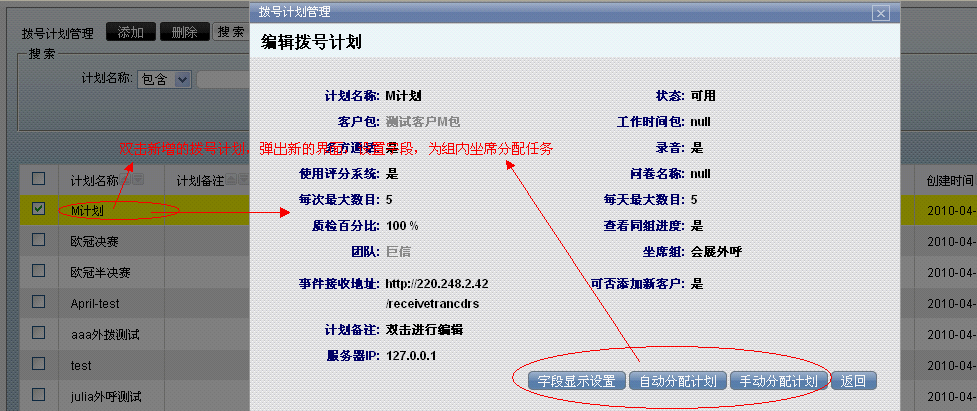Image resolution: width=977 pixels, height=411 pixels.
Task: Uncheck the M计划 row checkbox
Action: click(x=39, y=210)
